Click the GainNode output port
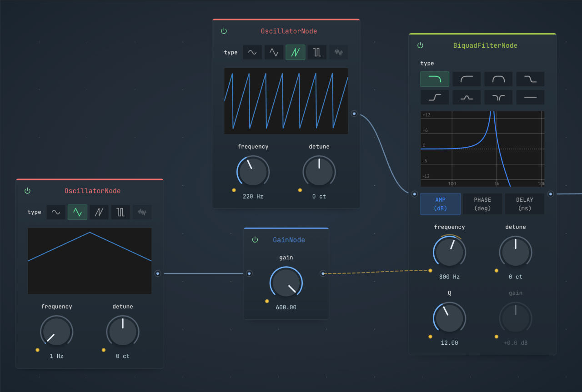The height and width of the screenshot is (392, 582). [323, 273]
